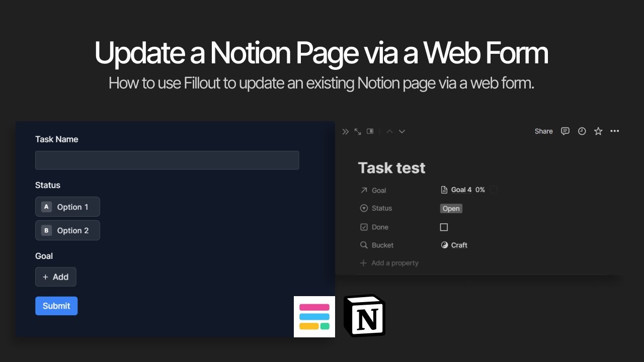Click the yin-yang icon beside Craft
644x362 pixels.
tap(444, 245)
